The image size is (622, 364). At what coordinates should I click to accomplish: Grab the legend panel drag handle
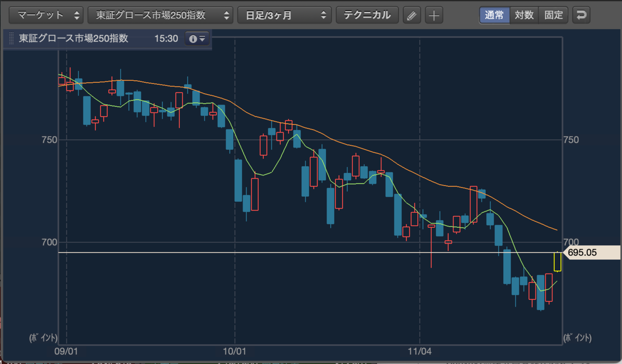tap(11, 39)
